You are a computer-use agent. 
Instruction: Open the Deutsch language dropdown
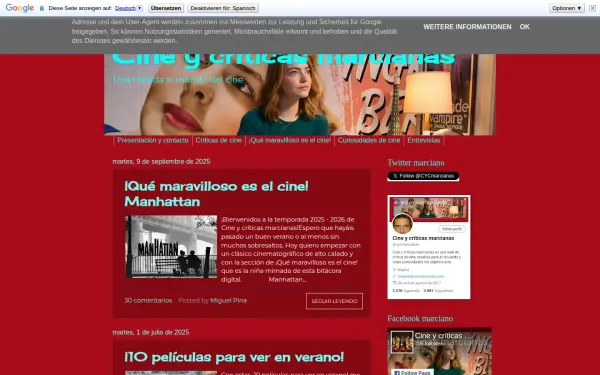[129, 8]
